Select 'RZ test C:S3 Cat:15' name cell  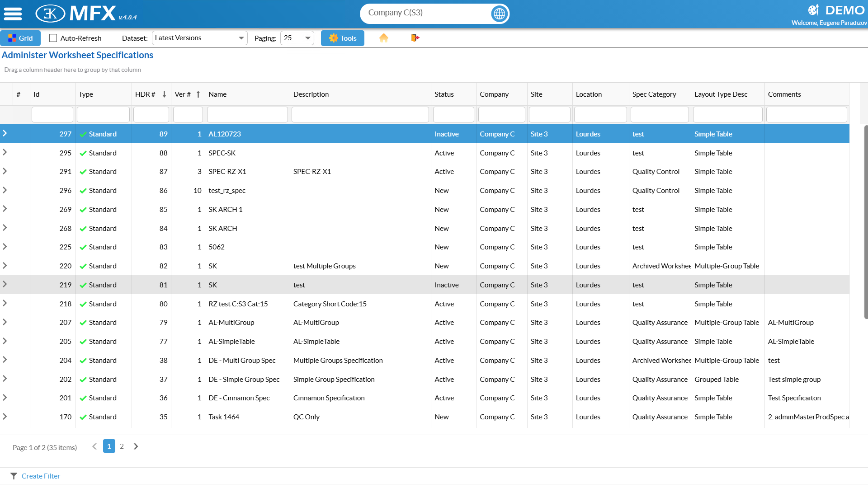coord(247,304)
